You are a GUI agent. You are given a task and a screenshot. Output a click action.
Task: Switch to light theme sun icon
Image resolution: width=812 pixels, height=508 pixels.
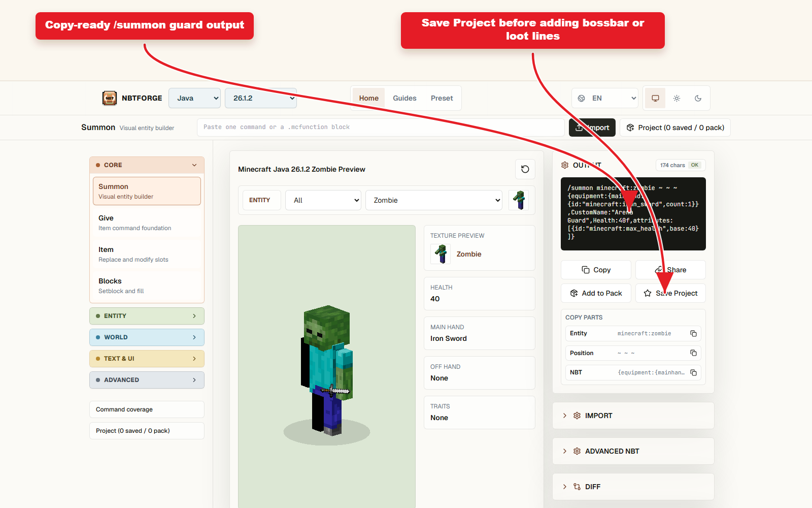pyautogui.click(x=676, y=98)
